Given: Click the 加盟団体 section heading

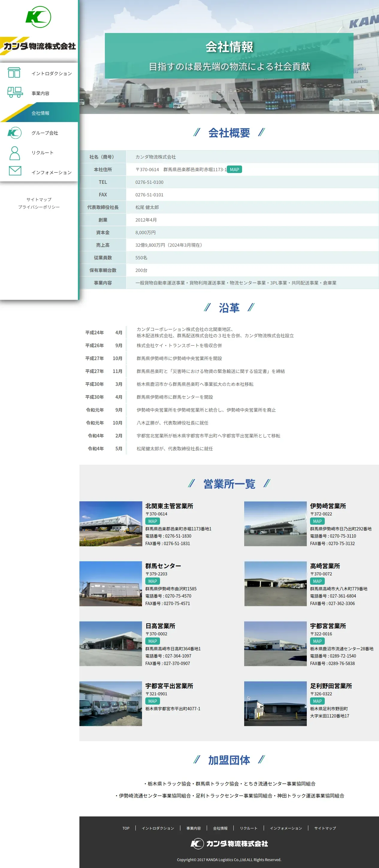Looking at the screenshot, I should [229, 759].
